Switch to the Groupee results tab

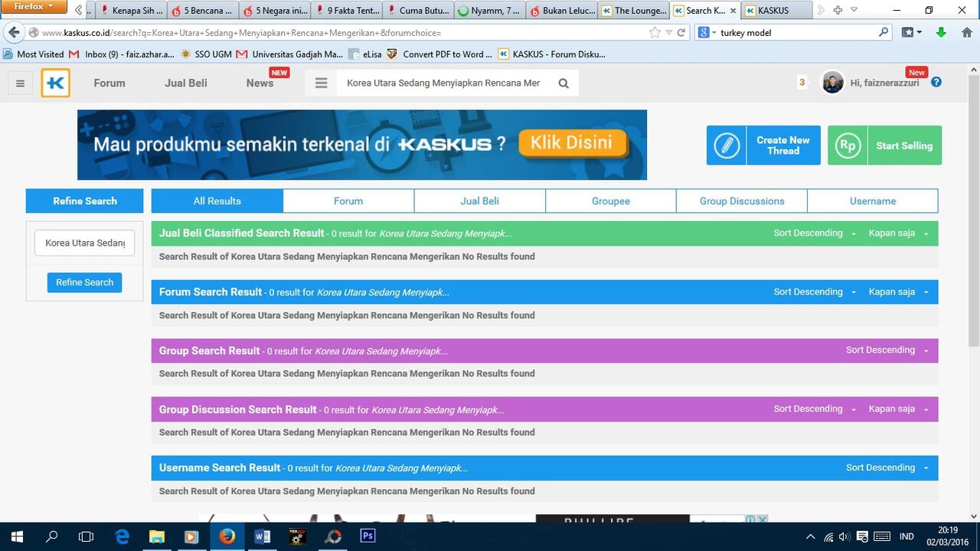pyautogui.click(x=611, y=201)
